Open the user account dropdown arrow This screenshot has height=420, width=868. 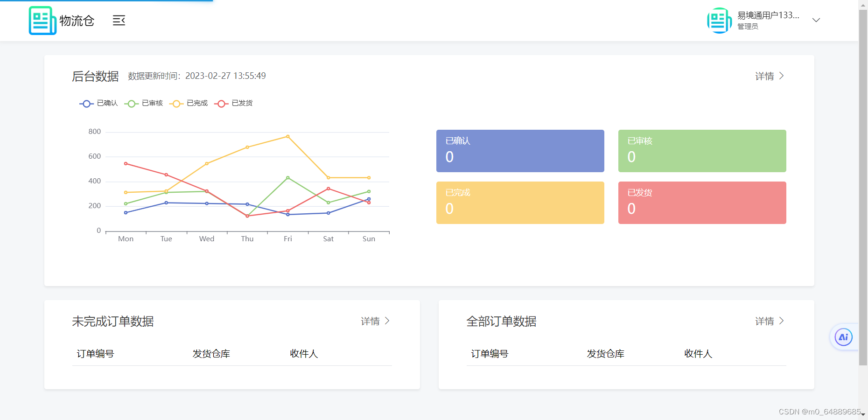click(x=816, y=20)
